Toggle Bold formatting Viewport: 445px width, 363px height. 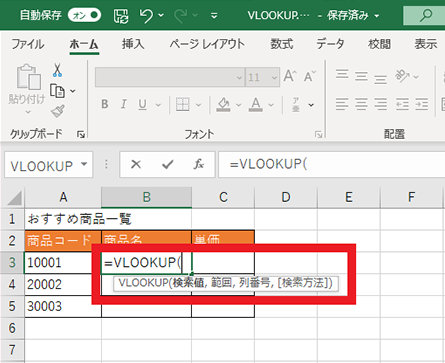(105, 104)
